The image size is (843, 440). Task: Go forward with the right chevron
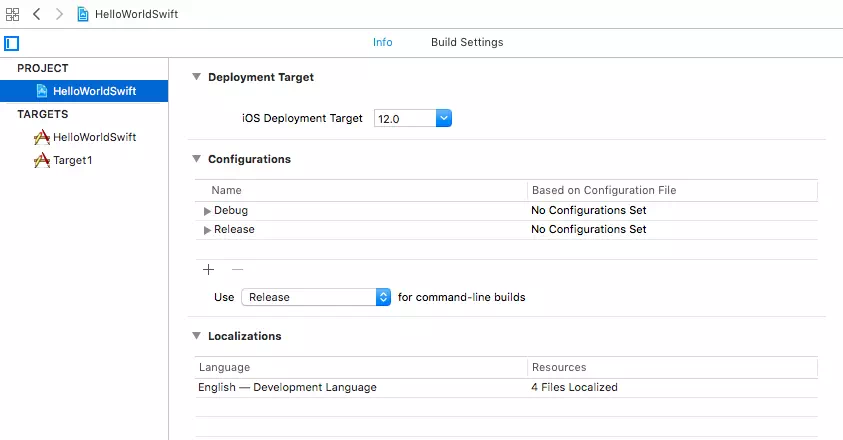(59, 14)
